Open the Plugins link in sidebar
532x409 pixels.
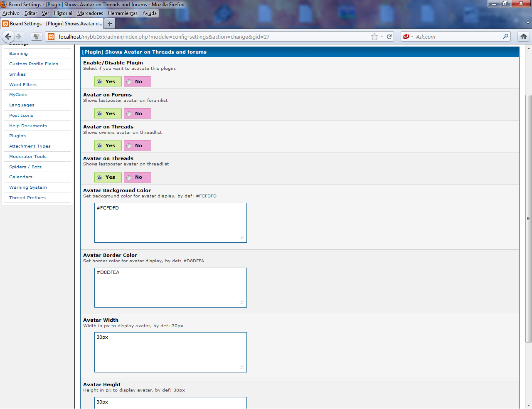coord(17,136)
